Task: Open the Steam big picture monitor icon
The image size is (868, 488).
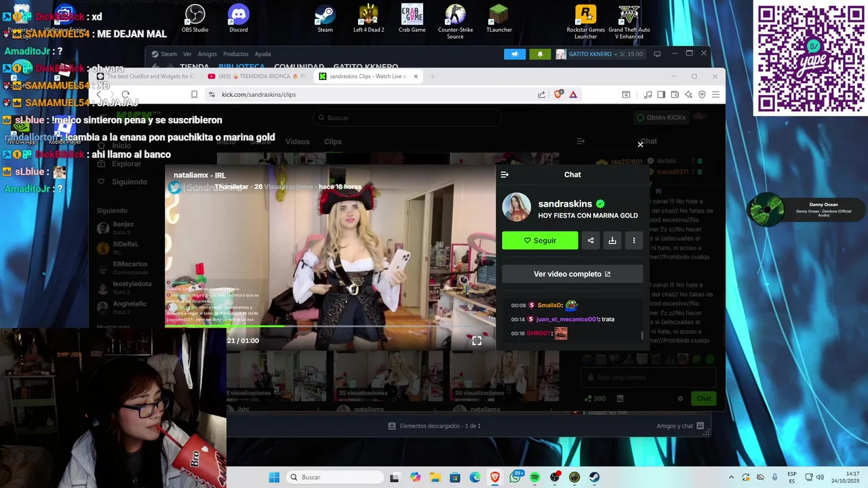Action: [657, 54]
